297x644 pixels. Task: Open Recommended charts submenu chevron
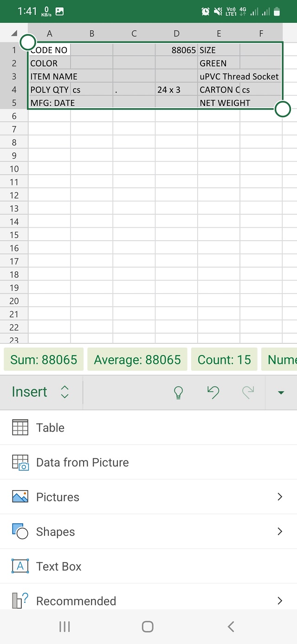[x=280, y=601]
